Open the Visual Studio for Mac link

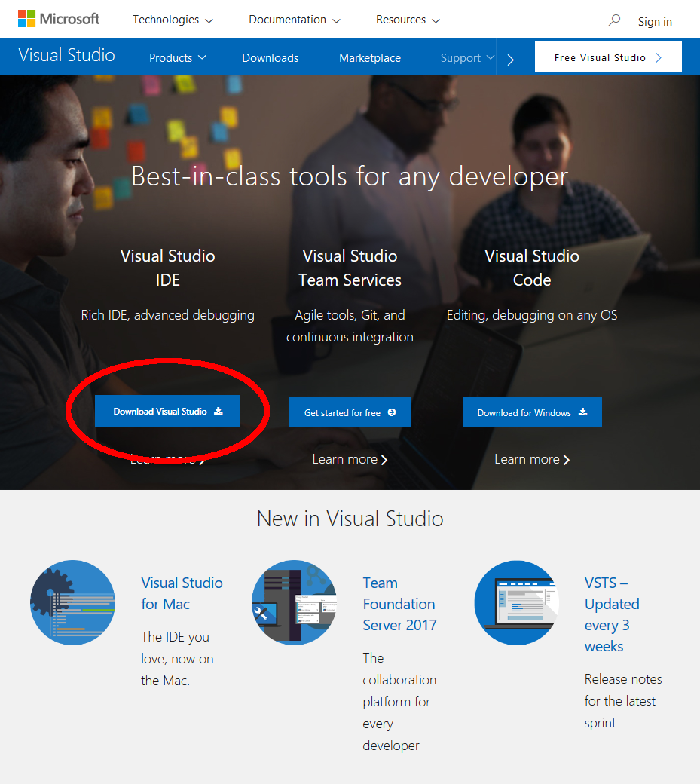point(182,593)
